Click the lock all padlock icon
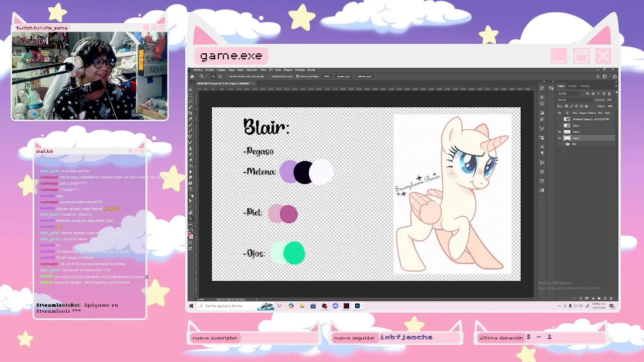 (586, 106)
